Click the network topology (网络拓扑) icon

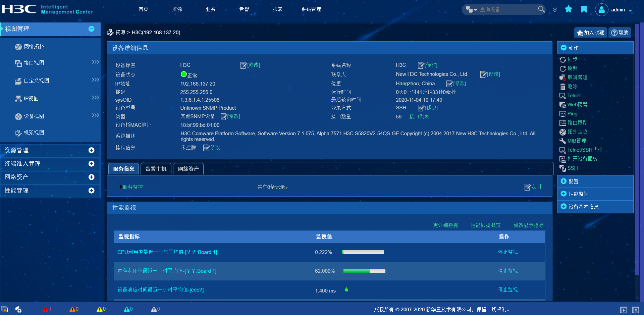18,47
